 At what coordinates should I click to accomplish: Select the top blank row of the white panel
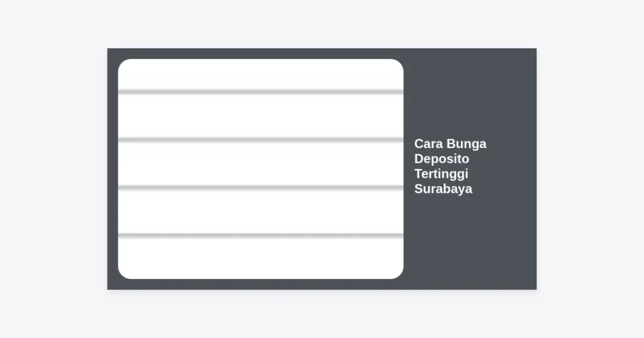[x=260, y=74]
